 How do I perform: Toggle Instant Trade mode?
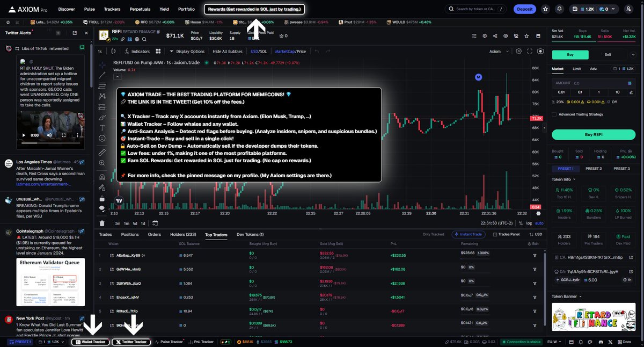[x=469, y=234]
